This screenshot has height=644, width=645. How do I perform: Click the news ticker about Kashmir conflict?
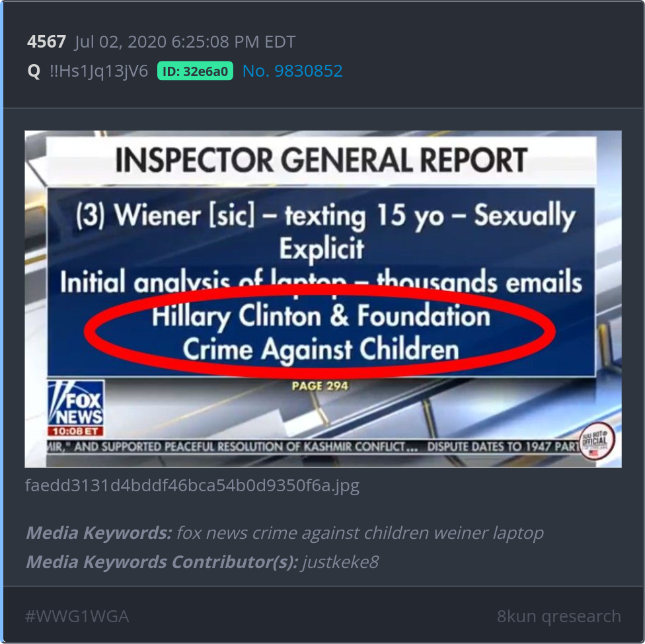click(x=313, y=447)
